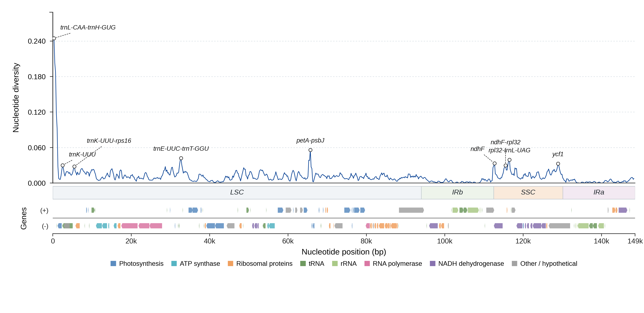Click the 0.240 y-axis tick label

tap(37, 41)
